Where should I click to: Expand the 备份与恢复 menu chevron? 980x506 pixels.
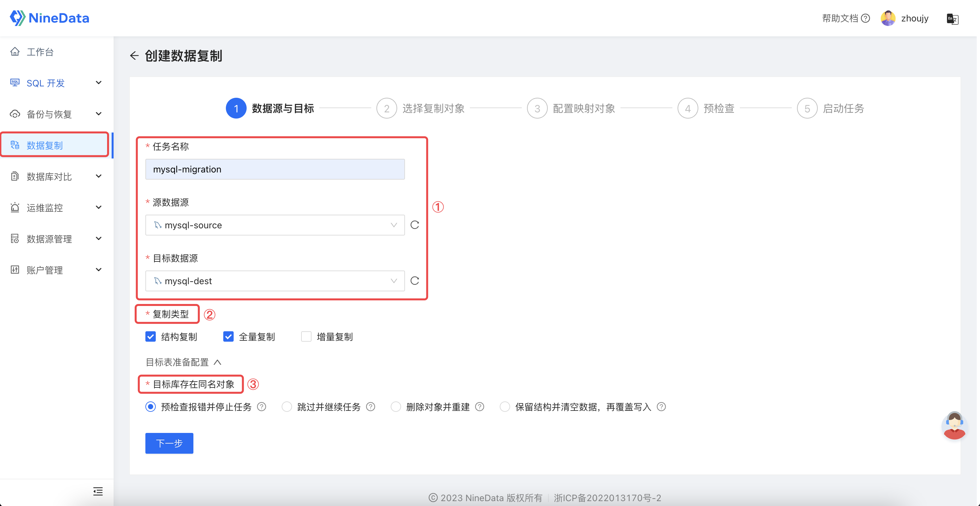[99, 114]
